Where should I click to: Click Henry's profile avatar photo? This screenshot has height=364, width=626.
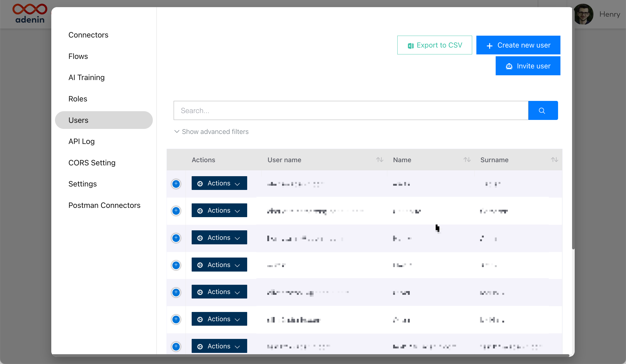[583, 14]
